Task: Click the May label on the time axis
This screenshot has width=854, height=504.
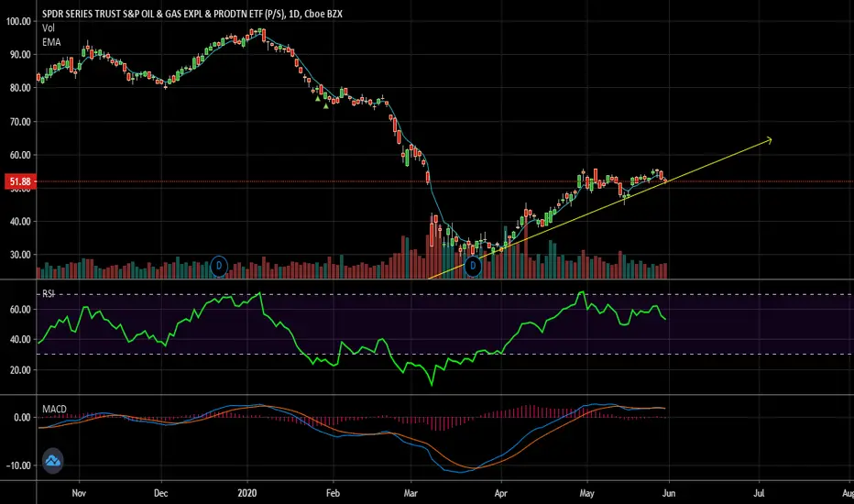Action: (586, 493)
